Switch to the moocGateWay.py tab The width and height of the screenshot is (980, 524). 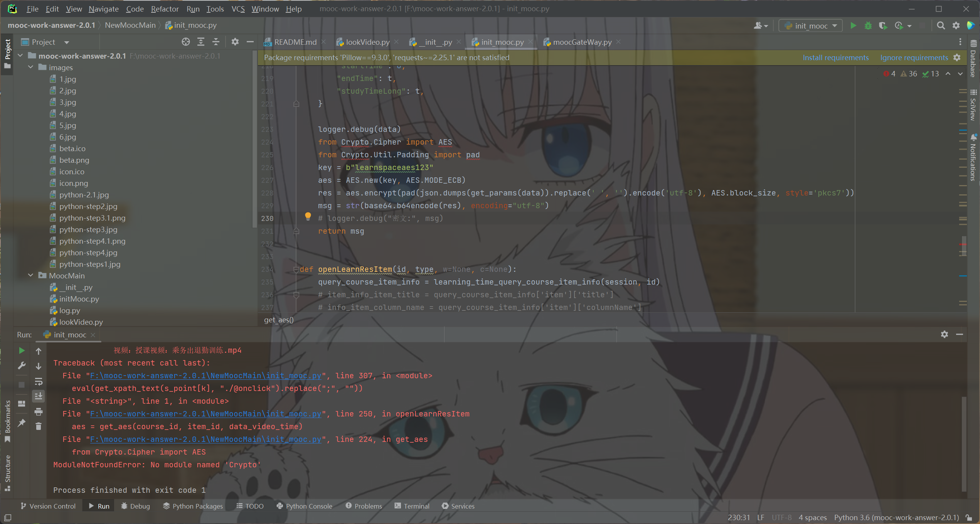point(581,42)
